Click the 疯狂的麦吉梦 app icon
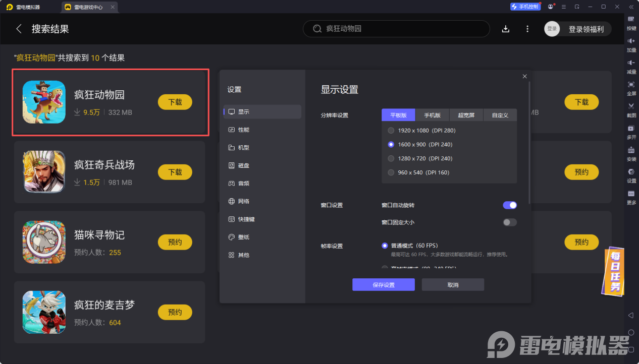Screen dimensions: 639x364 [x=44, y=312]
